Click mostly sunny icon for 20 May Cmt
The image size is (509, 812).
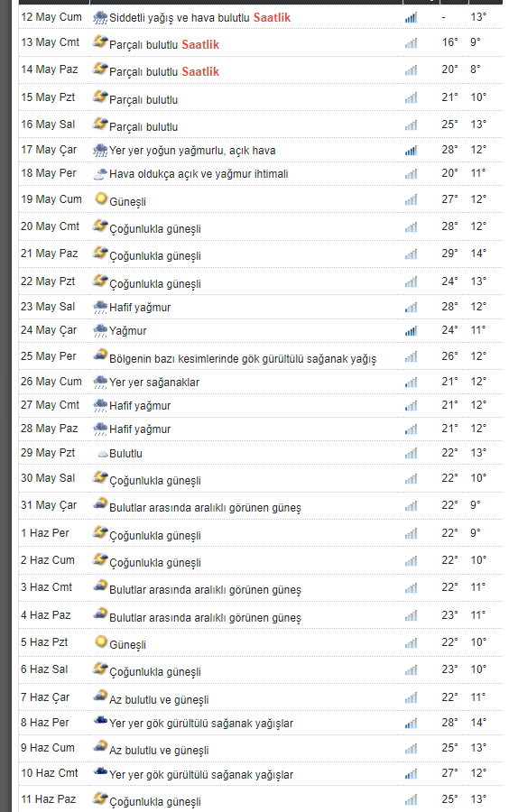pyautogui.click(x=100, y=226)
